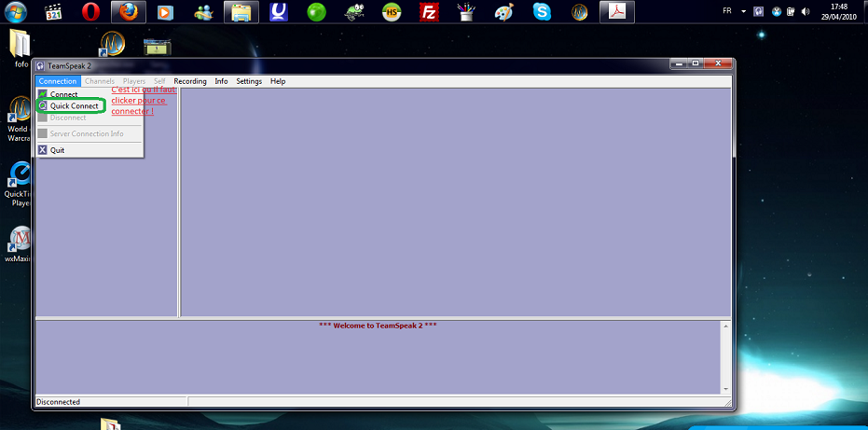Open Windows Live Messenger taskbar icon
Viewport: 868px width, 430px height.
point(203,11)
